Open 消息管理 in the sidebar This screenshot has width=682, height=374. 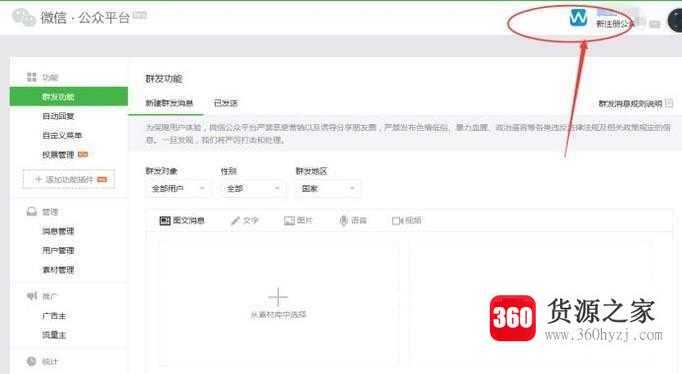click(58, 231)
